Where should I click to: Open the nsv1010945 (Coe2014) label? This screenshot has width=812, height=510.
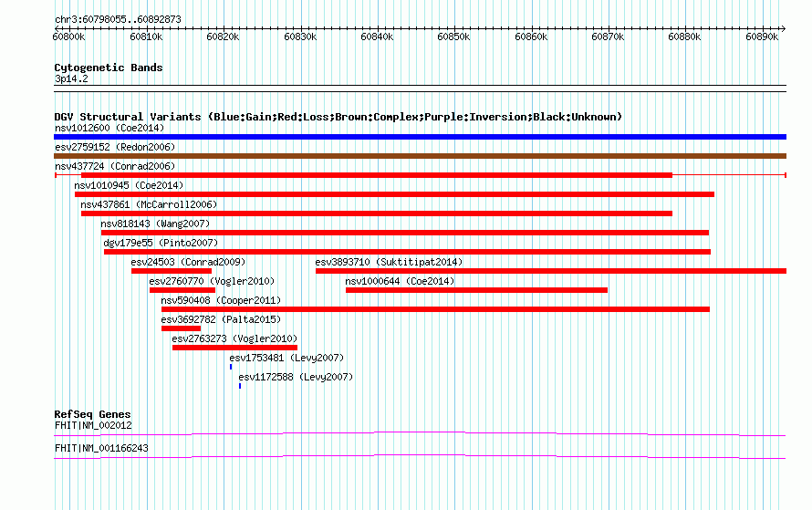click(x=129, y=185)
